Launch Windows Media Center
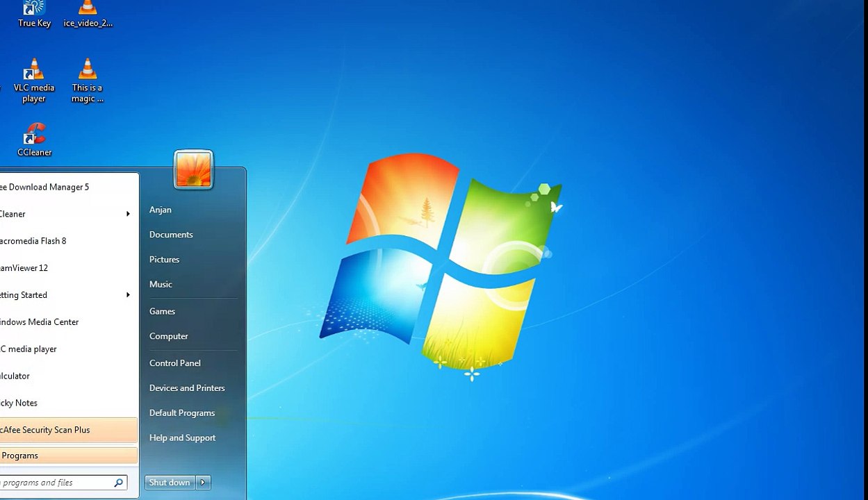 [x=69, y=322]
